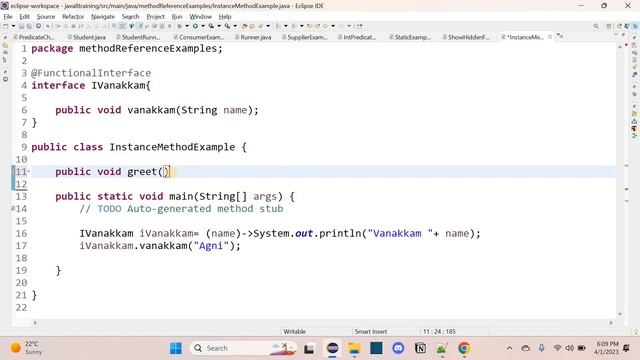The image size is (640, 360).
Task: Click the vertical scrollbar down arrow
Action: [x=620, y=314]
